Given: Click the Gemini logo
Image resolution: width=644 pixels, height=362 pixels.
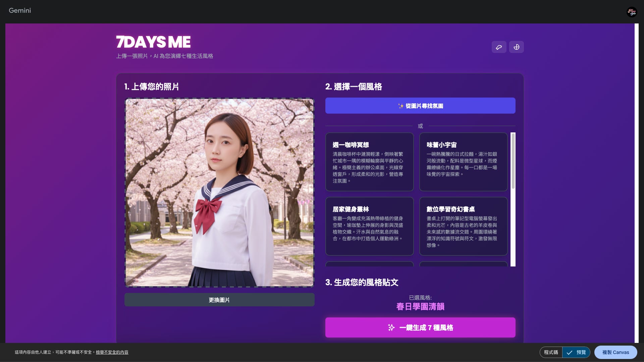Looking at the screenshot, I should pyautogui.click(x=20, y=10).
